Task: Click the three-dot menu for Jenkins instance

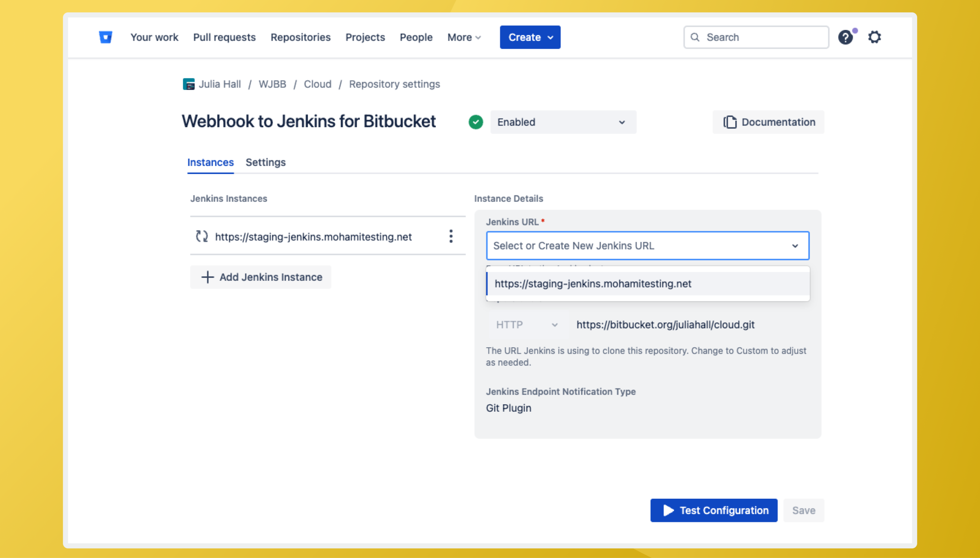Action: [x=451, y=236]
